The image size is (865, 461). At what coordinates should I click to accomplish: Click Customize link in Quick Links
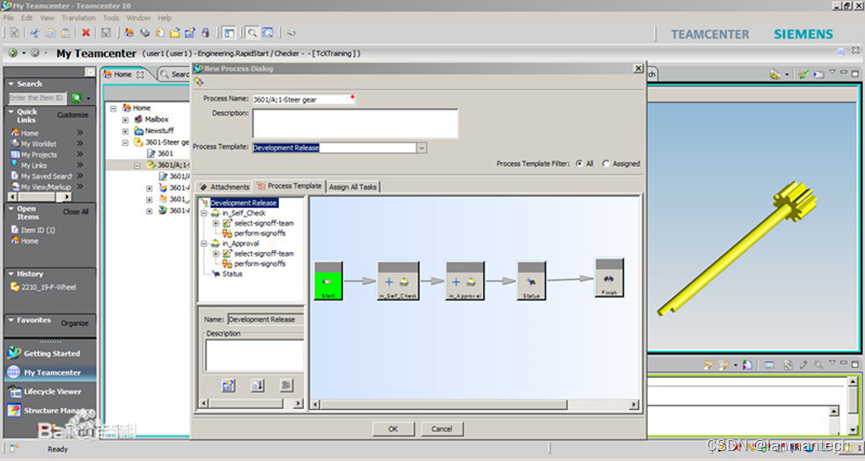(x=73, y=115)
